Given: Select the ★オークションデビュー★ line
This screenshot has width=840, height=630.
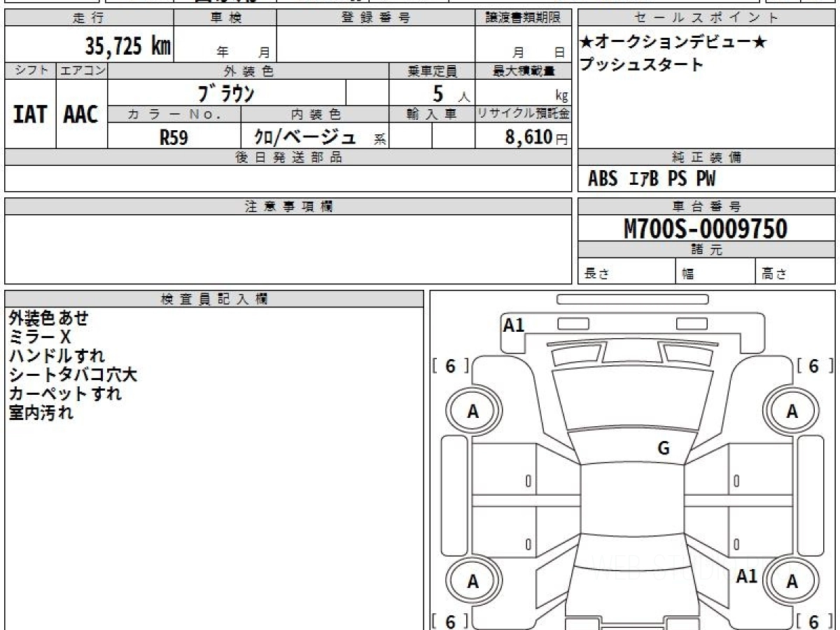Looking at the screenshot, I should tap(673, 42).
